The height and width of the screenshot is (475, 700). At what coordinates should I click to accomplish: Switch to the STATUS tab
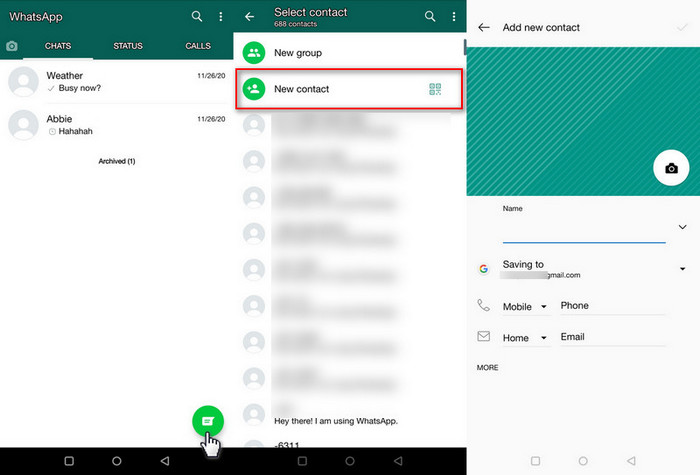(x=128, y=46)
